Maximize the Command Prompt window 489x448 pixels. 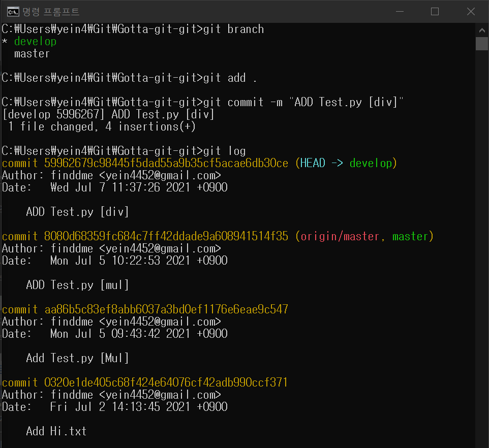(x=435, y=12)
